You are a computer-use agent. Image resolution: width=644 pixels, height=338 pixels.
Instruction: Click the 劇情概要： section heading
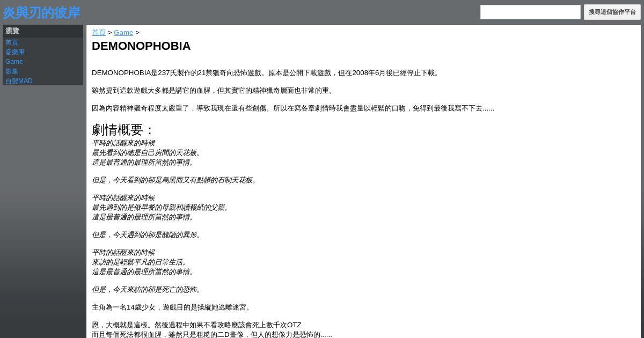point(123,130)
